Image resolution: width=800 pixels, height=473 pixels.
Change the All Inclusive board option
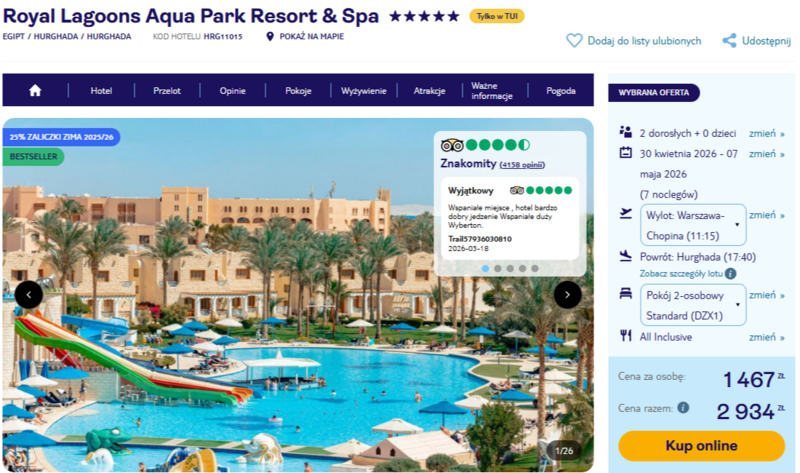click(x=766, y=337)
